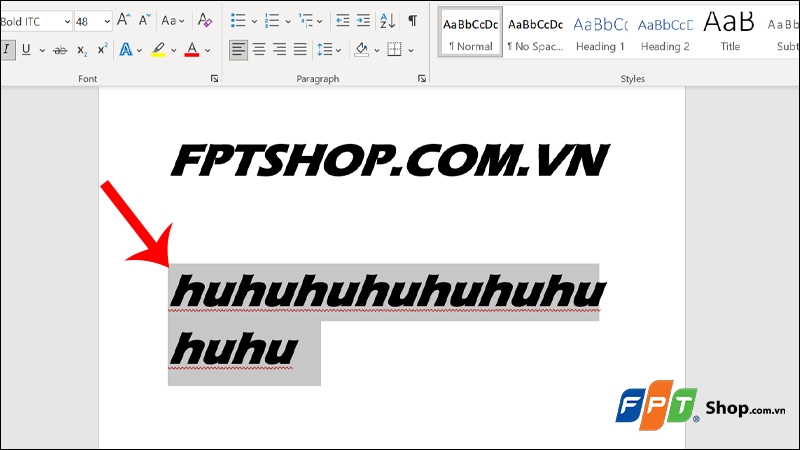The image size is (800, 450).
Task: Click FPTSHOP.COM.VN heading text
Action: [x=390, y=160]
